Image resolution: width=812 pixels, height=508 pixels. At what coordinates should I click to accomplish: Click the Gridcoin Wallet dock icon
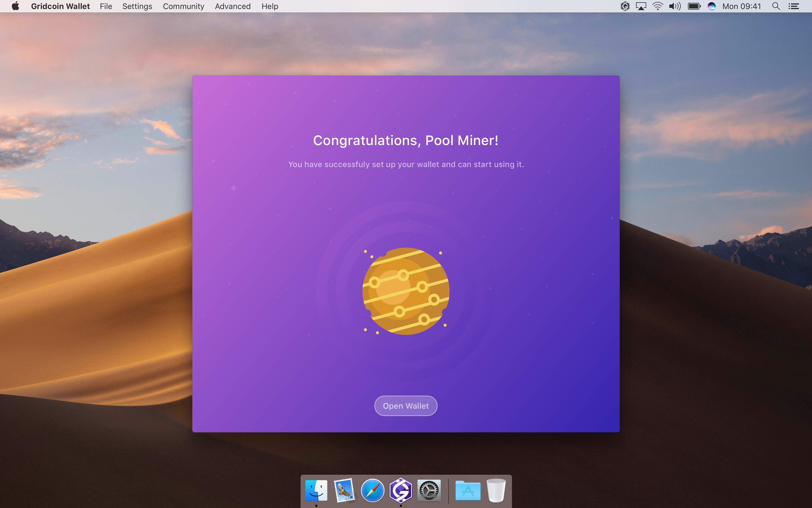pos(401,490)
